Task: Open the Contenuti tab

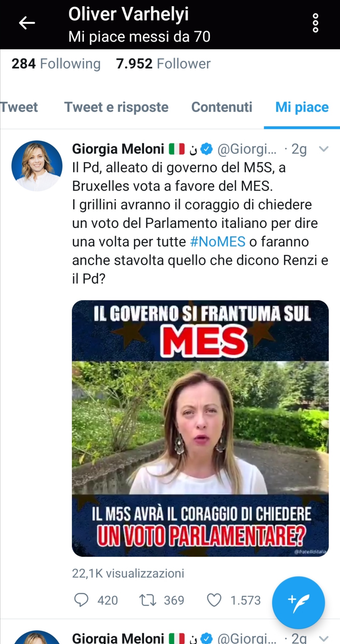Action: [x=222, y=107]
